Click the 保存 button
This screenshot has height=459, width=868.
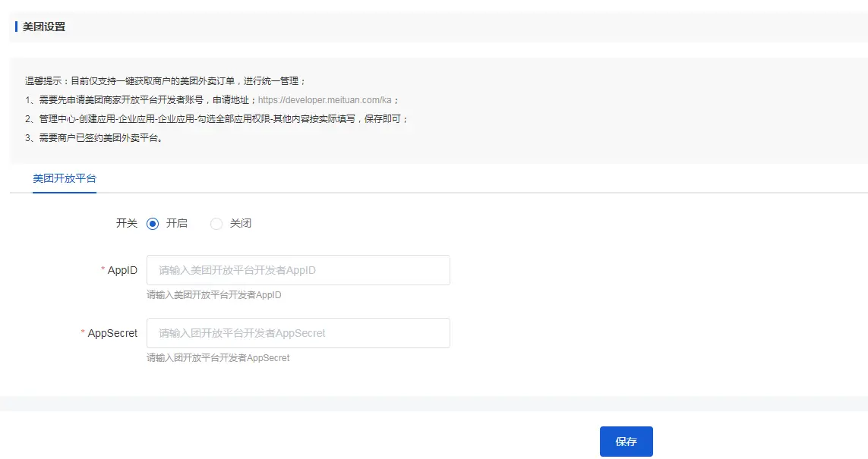(626, 442)
